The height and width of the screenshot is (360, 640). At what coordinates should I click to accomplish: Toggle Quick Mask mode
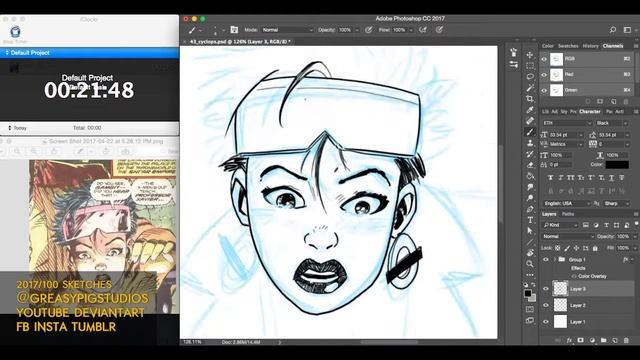coord(530,309)
